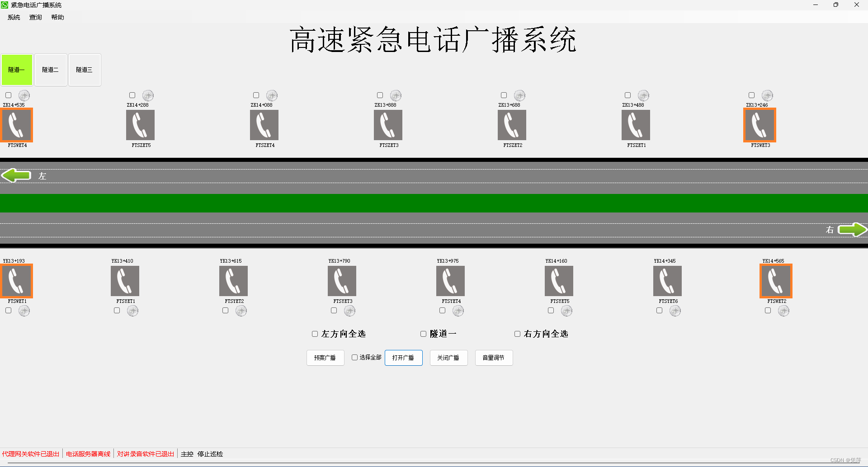Tick the checkbox below FTSWET1
Screen dimensions: 868x467
[9, 311]
